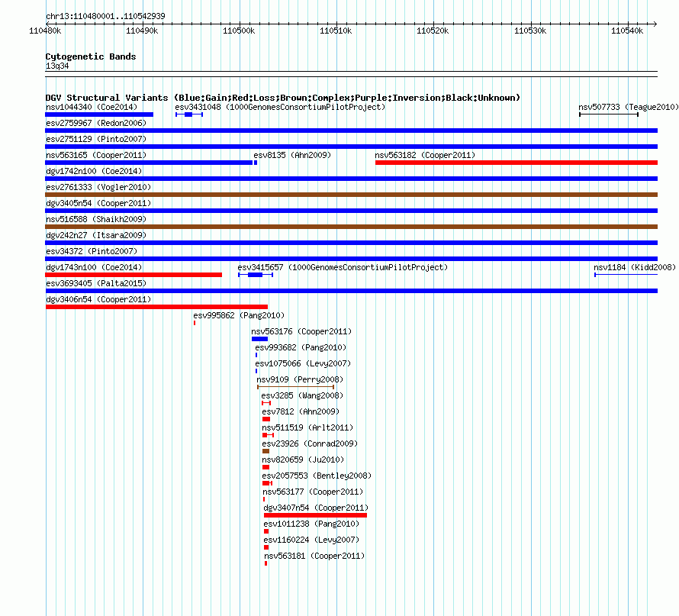679x616 pixels.
Task: Click the nsv1044340 (Coe2014) variant label
Action: pos(92,107)
